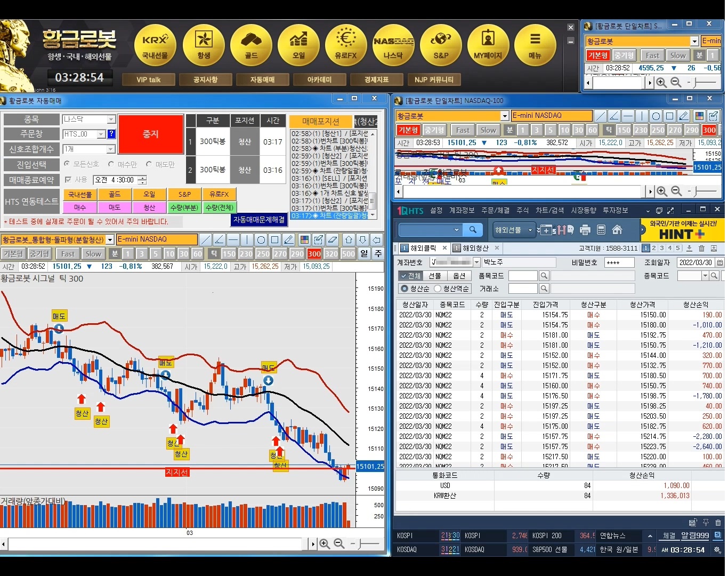This screenshot has height=576, width=728.
Task: Click the 수량(전체) test button
Action: pyautogui.click(x=219, y=207)
